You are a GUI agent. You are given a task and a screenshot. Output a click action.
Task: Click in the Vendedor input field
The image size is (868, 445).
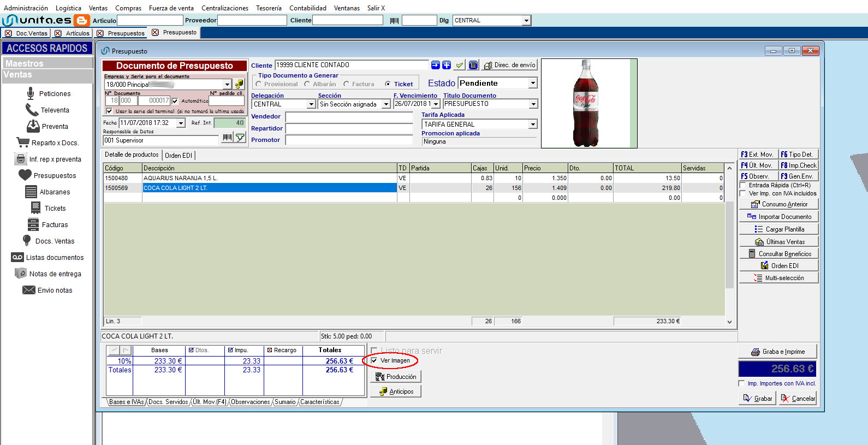click(349, 117)
